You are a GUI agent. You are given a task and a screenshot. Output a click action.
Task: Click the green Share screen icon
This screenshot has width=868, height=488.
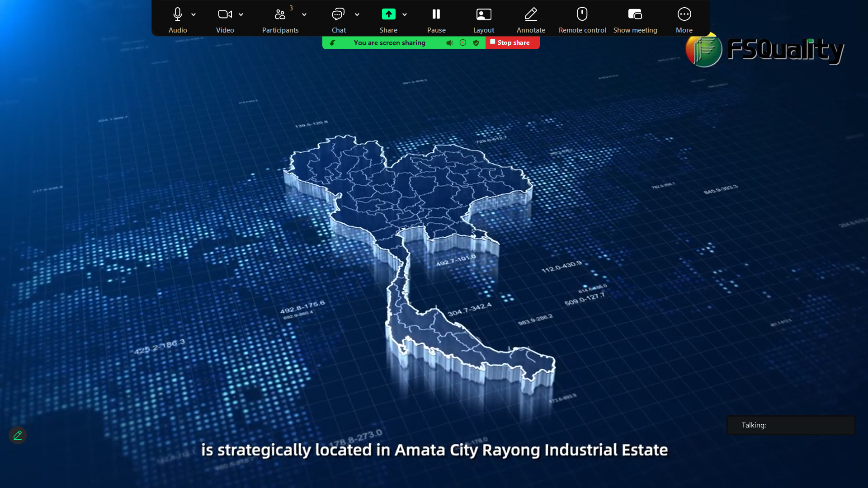388,14
